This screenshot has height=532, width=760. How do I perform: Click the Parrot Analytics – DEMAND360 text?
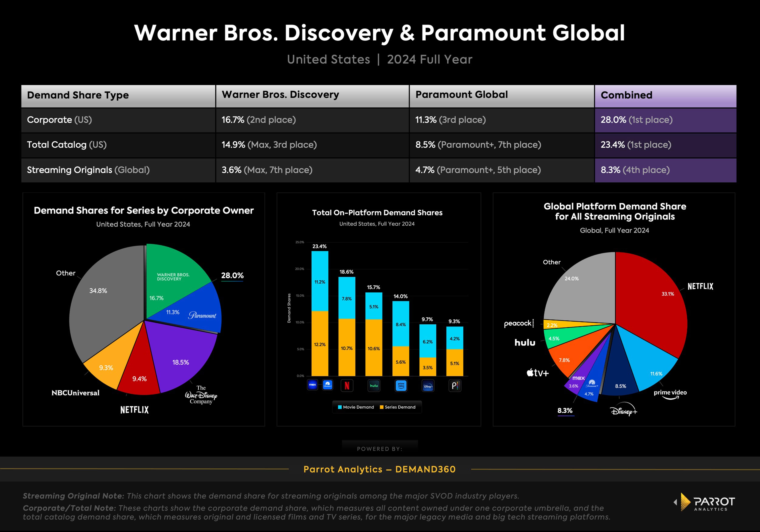pos(380,469)
